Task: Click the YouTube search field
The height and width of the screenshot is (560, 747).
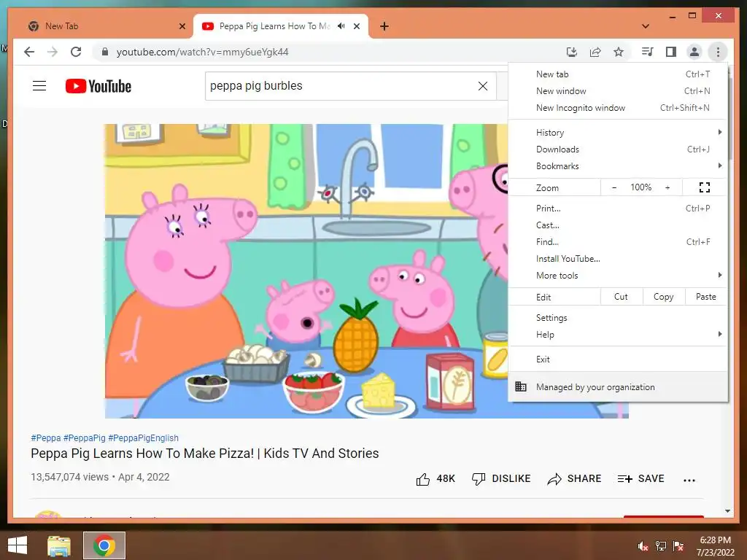Action: click(x=341, y=86)
